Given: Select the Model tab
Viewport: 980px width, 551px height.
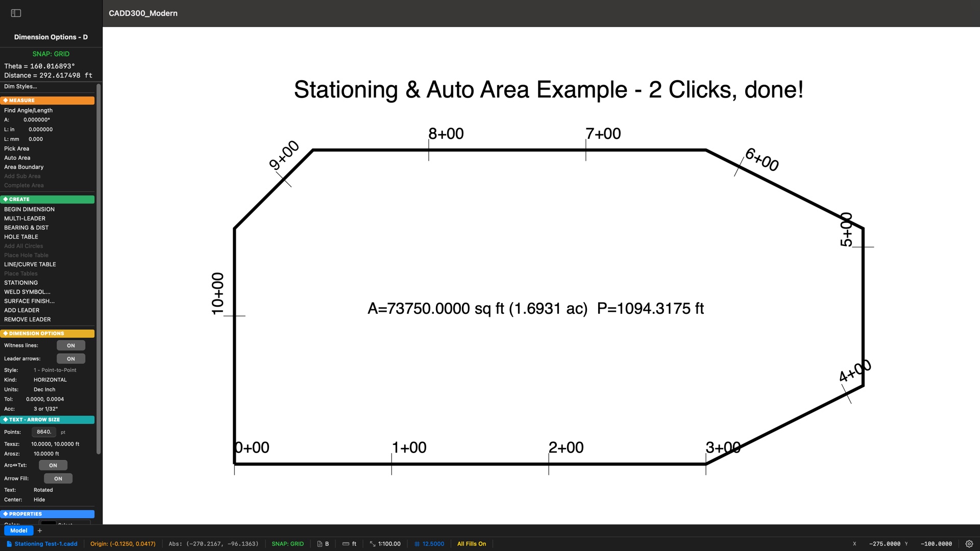Looking at the screenshot, I should 19,531.
